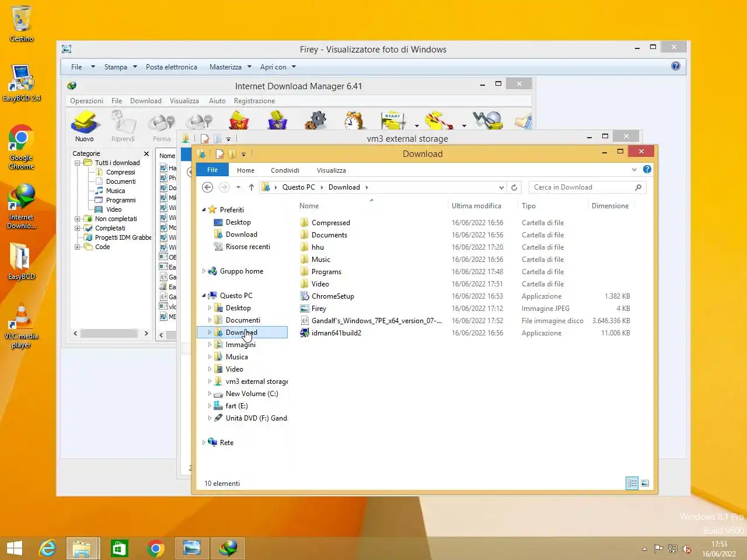This screenshot has height=560, width=747.
Task: Click the Windows Store taskbar icon
Action: coord(119,548)
